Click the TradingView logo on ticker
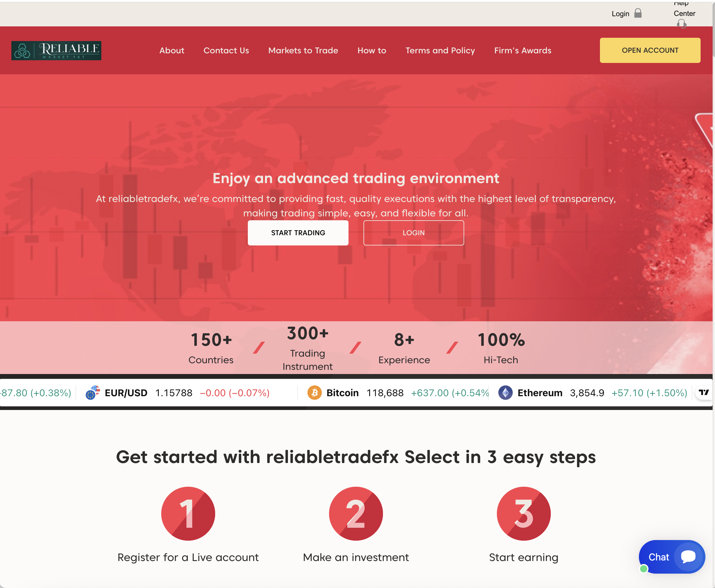Image resolution: width=715 pixels, height=588 pixels. pyautogui.click(x=704, y=393)
